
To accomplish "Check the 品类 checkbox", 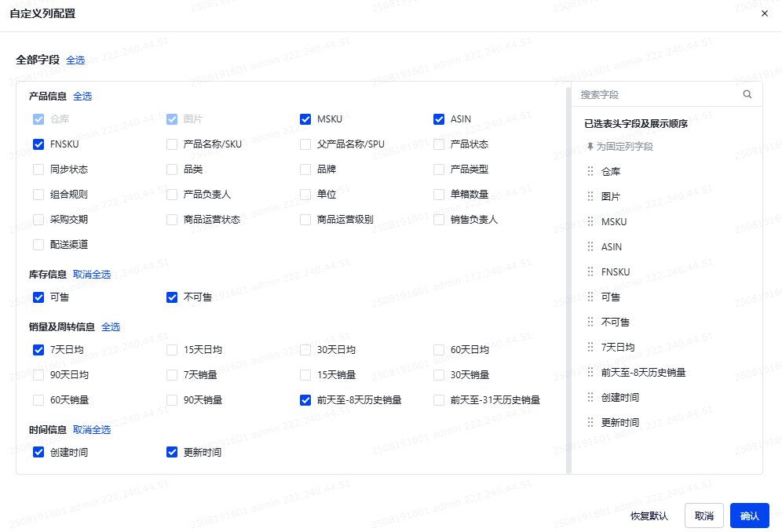I will (x=172, y=169).
